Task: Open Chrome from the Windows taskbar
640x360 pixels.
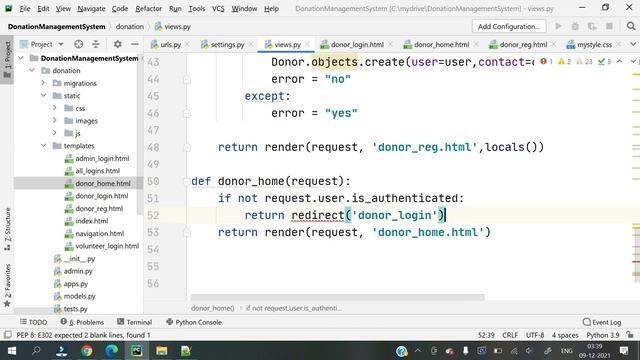Action: tap(87, 351)
